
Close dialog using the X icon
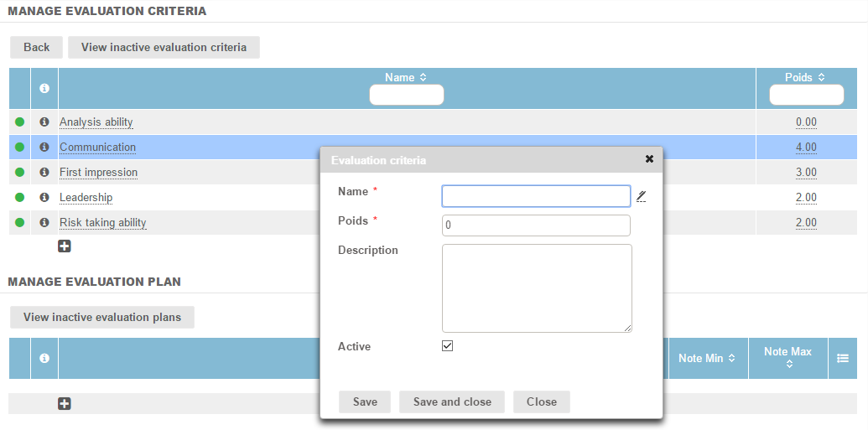point(649,159)
